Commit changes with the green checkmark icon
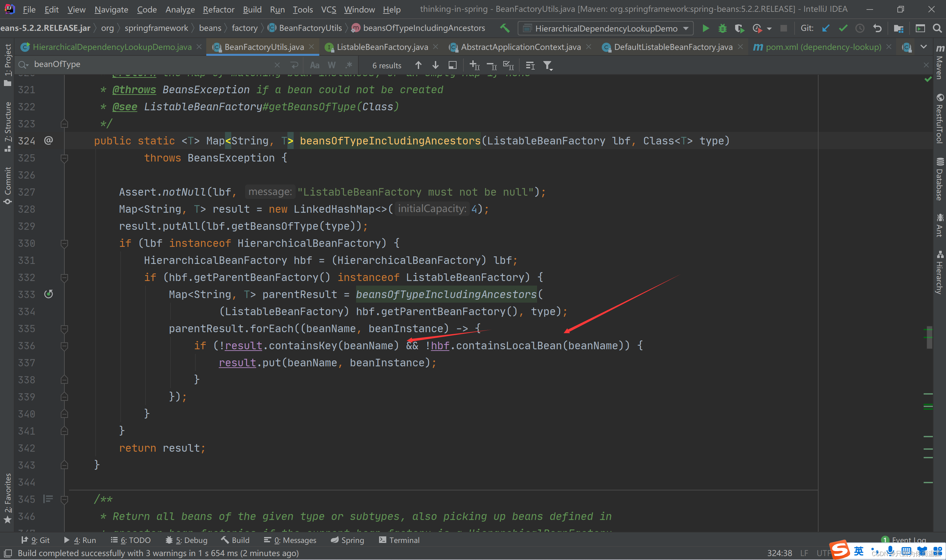This screenshot has width=946, height=560. pyautogui.click(x=843, y=28)
